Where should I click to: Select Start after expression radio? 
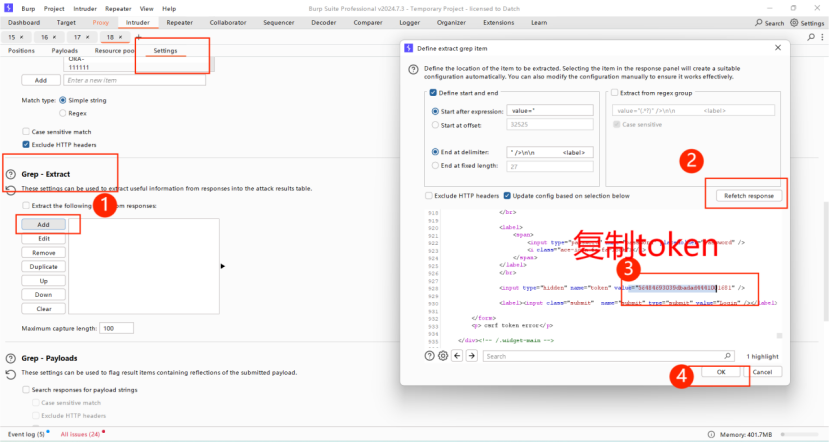tap(435, 112)
